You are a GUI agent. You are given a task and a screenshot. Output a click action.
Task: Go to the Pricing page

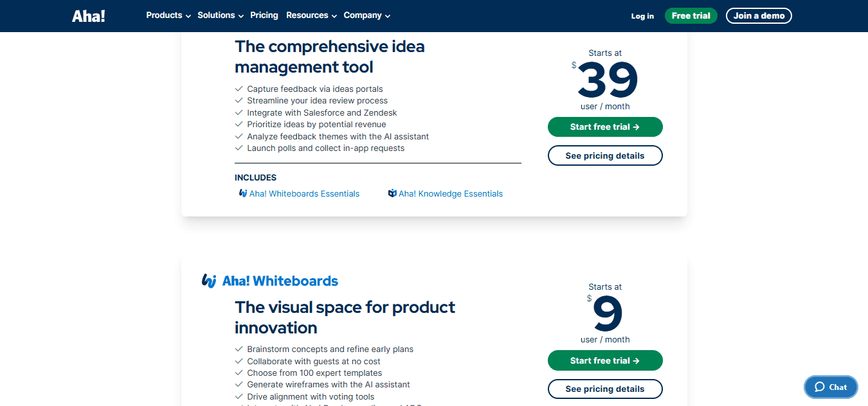(264, 15)
